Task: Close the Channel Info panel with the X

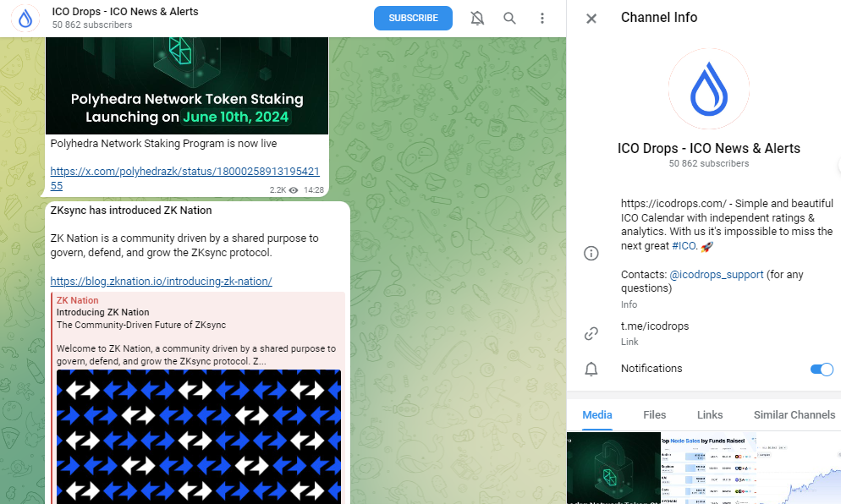Action: [x=591, y=18]
